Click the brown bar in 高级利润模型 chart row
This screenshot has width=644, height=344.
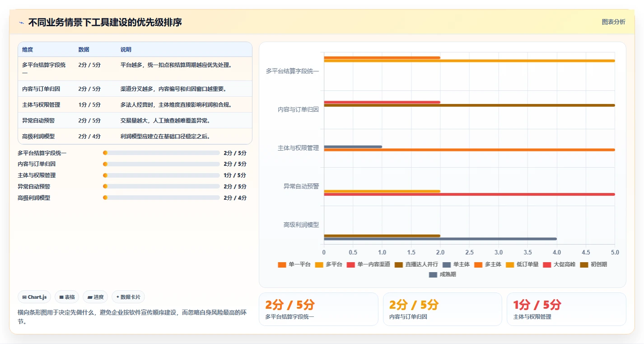coord(382,236)
